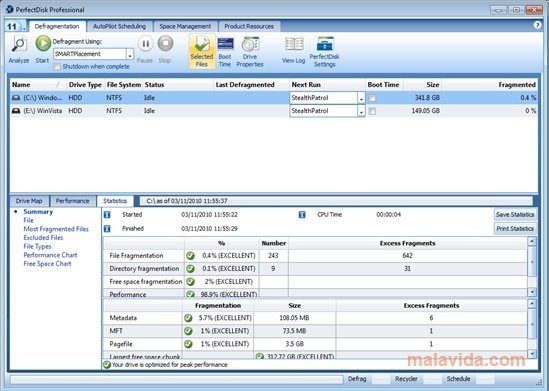The width and height of the screenshot is (549, 391).
Task: Click the green check icon for File Fragmentation
Action: click(x=190, y=256)
